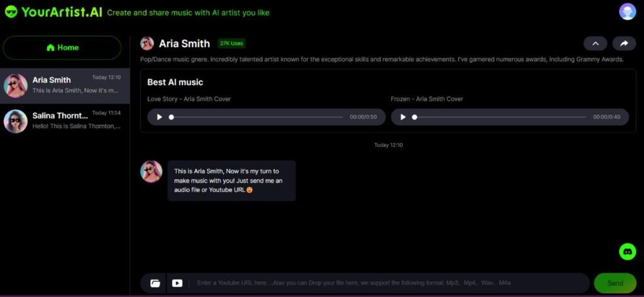Open the Discord icon button
Viewport: 644px width, 297px height.
627,251
